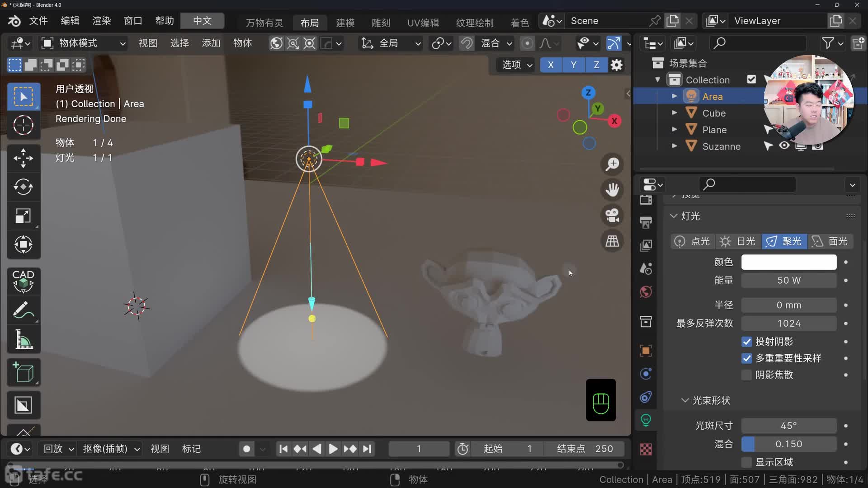Enable the 阴影焦散 checkbox

(746, 375)
